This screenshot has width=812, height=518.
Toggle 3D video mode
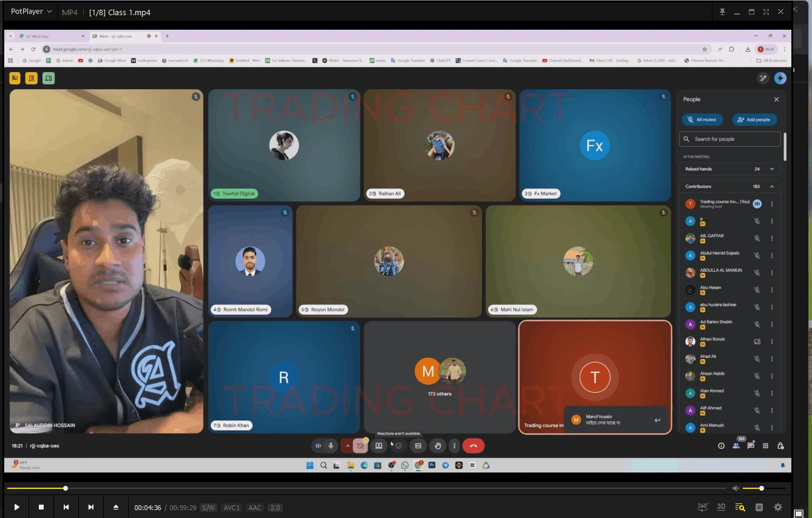(721, 507)
